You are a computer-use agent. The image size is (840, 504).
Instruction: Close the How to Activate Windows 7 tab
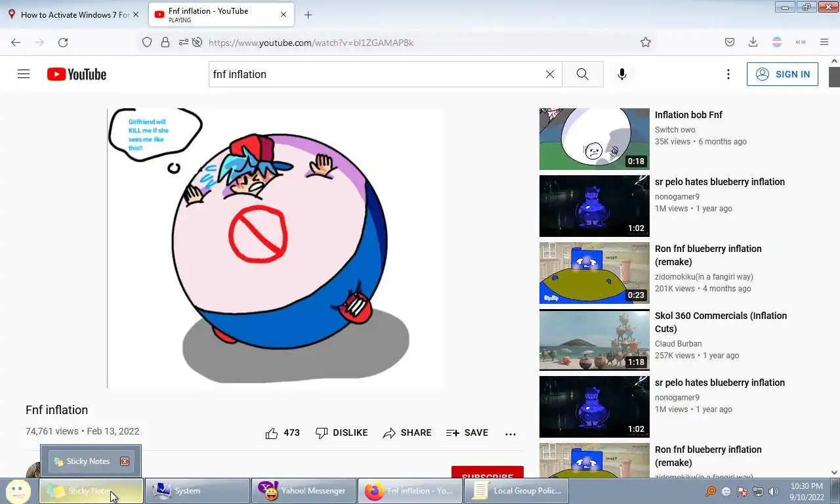click(136, 14)
